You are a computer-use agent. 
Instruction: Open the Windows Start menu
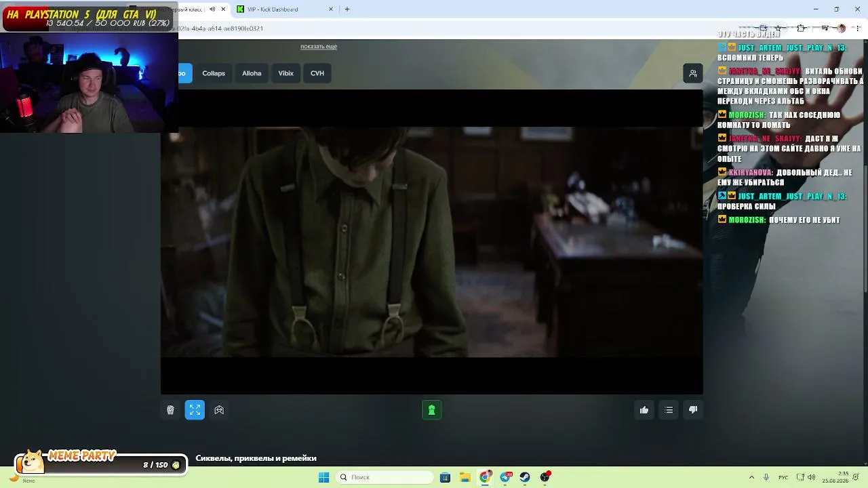[324, 477]
